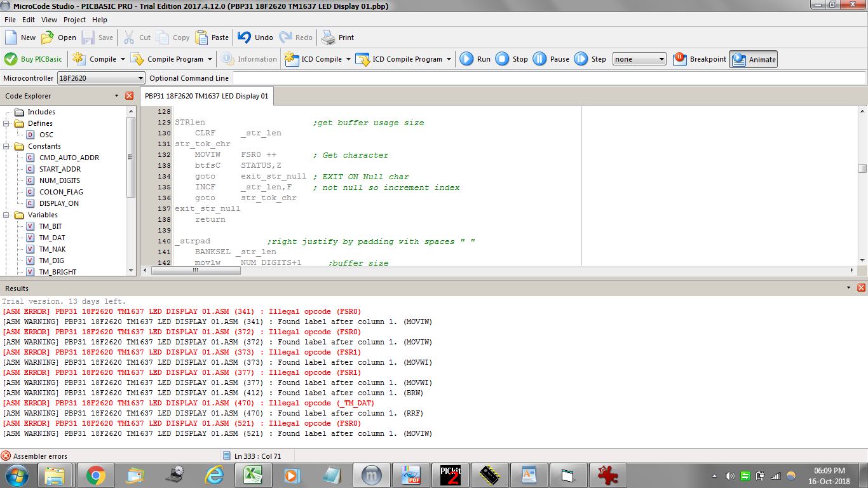Click the Step debug icon
The height and width of the screenshot is (488, 868).
click(581, 59)
